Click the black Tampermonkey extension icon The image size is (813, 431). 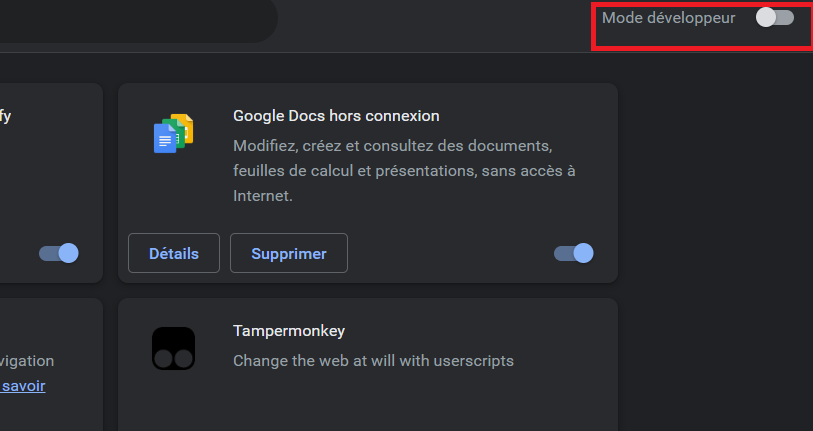click(x=173, y=348)
